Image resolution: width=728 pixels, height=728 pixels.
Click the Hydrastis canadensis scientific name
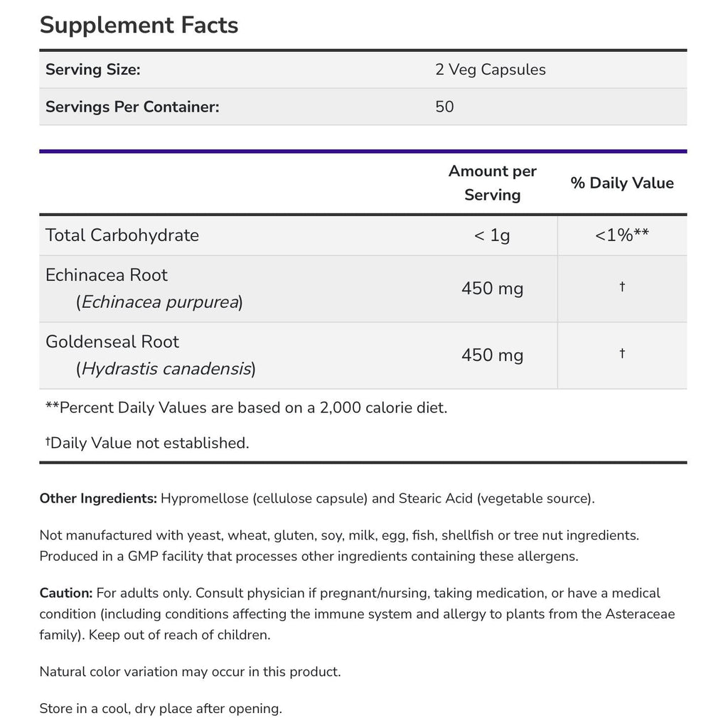point(166,369)
